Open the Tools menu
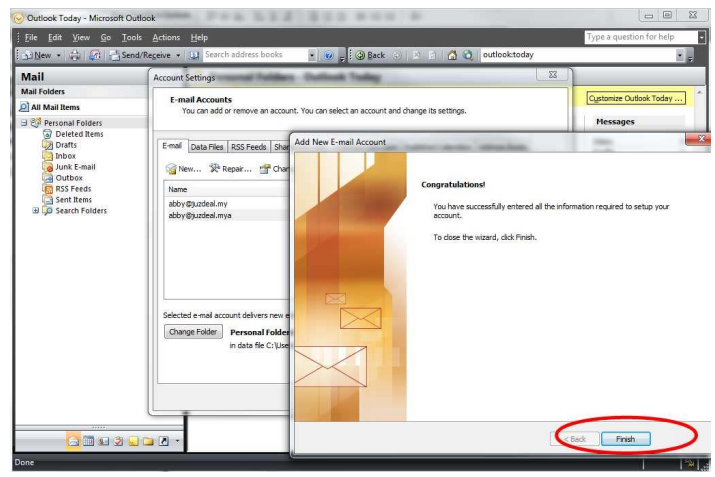The width and height of the screenshot is (715, 477). [131, 37]
